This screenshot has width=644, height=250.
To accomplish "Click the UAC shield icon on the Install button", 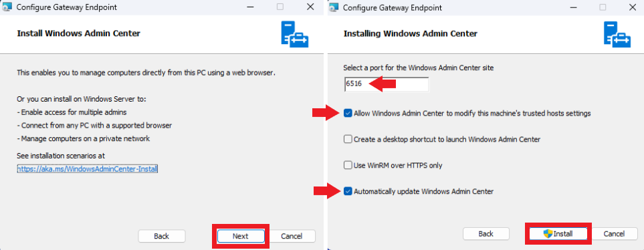I will (548, 233).
